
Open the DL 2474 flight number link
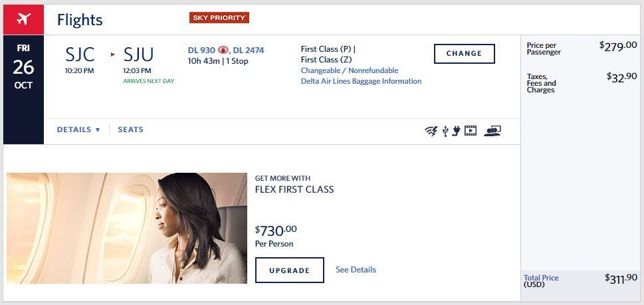coord(249,50)
